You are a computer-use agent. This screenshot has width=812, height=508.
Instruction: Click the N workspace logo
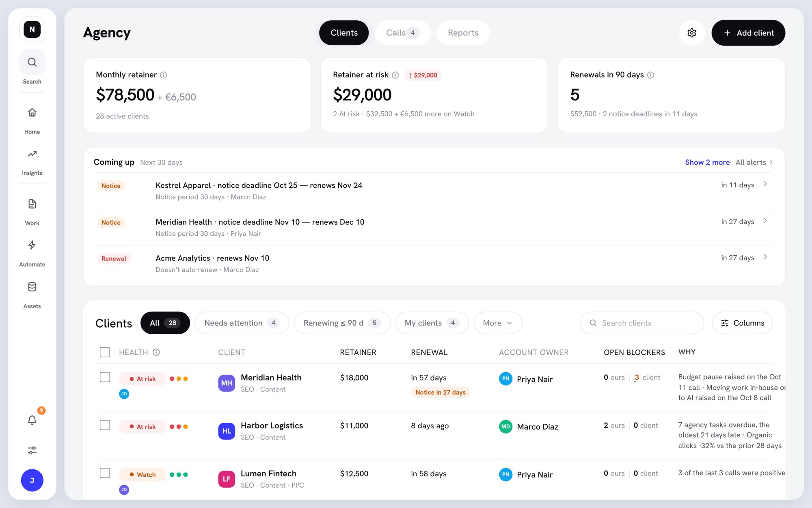(x=32, y=29)
